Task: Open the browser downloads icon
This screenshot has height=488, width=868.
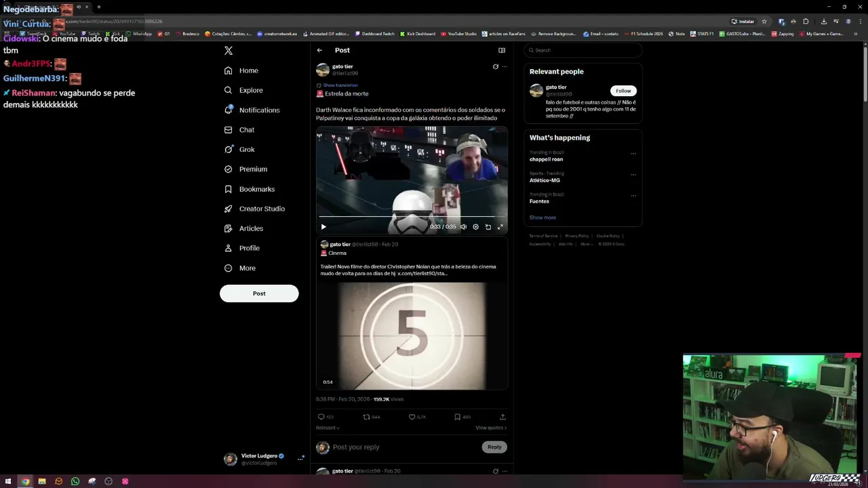Action: point(824,22)
